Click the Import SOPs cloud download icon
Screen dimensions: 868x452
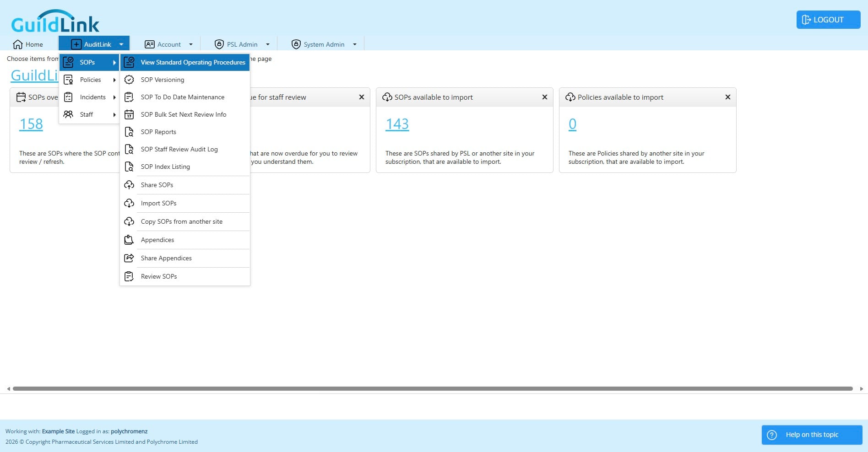pyautogui.click(x=129, y=203)
